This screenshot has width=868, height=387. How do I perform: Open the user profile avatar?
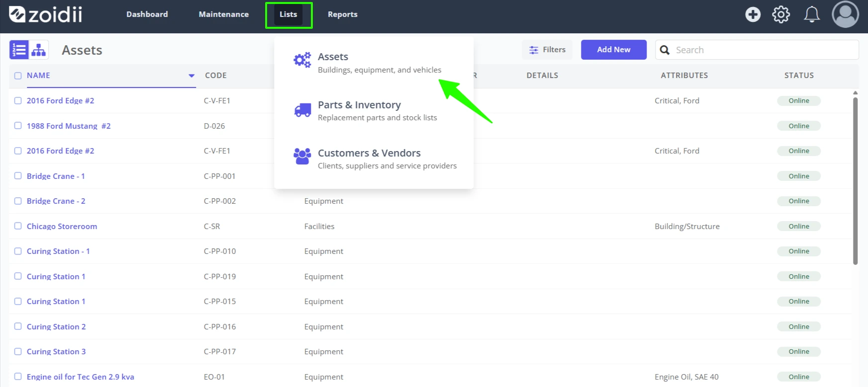click(x=845, y=14)
